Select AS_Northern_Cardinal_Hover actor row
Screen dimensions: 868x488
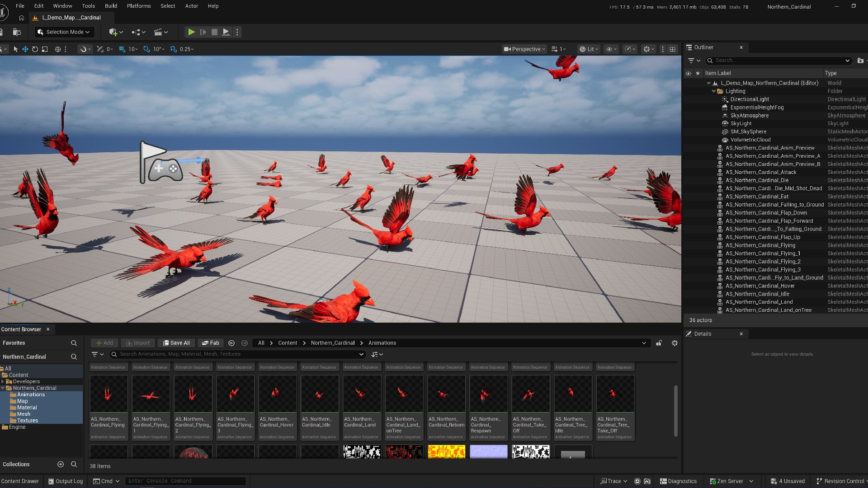[x=759, y=286]
